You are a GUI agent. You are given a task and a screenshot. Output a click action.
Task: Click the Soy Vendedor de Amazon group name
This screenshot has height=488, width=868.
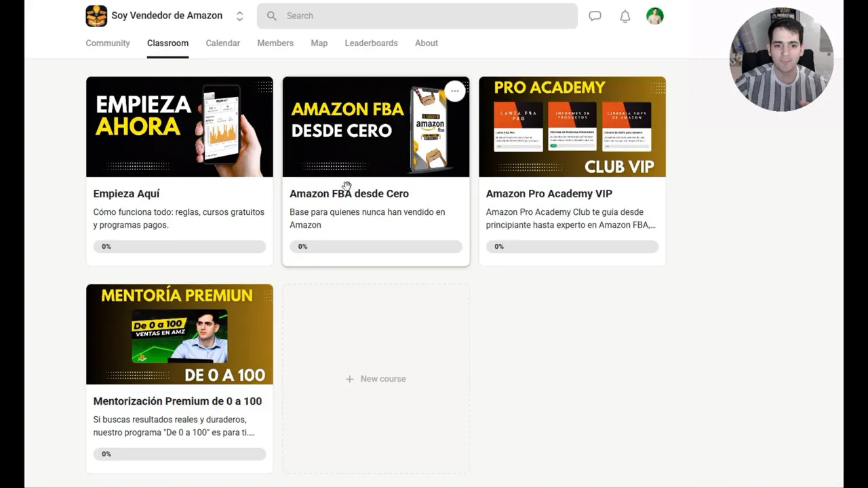coord(167,16)
